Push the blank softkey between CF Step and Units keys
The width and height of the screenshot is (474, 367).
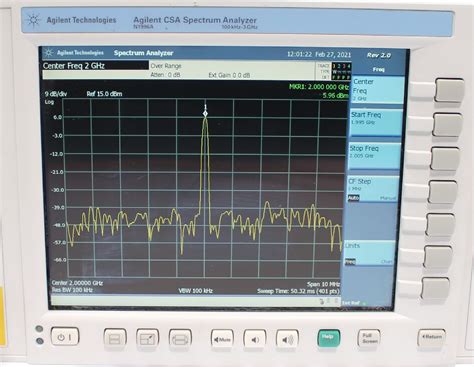440,225
